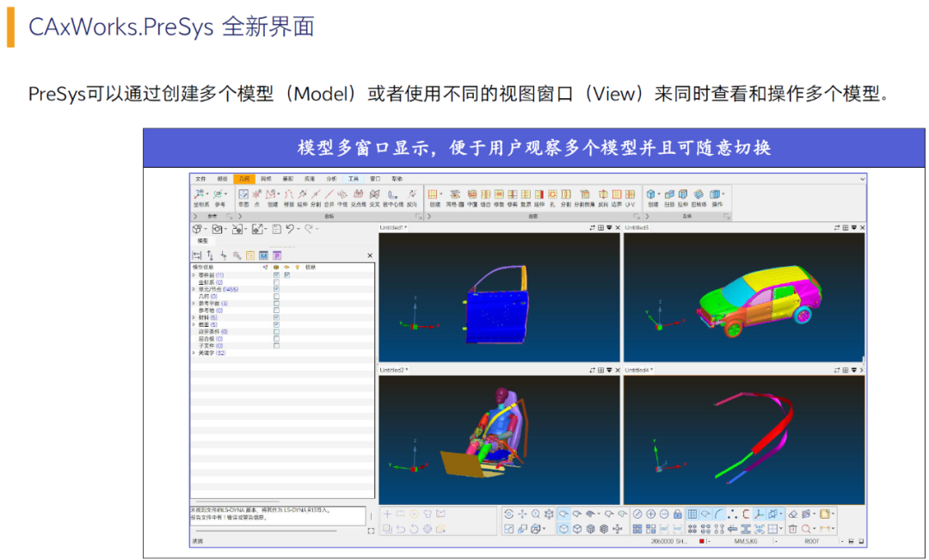The height and width of the screenshot is (560, 929).
Task: Select the 中线 midline tool
Action: pyautogui.click(x=342, y=197)
